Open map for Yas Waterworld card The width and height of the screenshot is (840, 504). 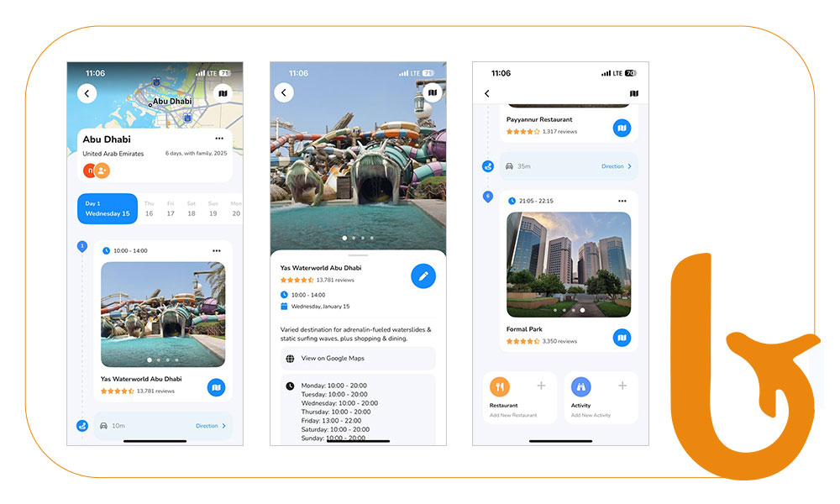216,387
